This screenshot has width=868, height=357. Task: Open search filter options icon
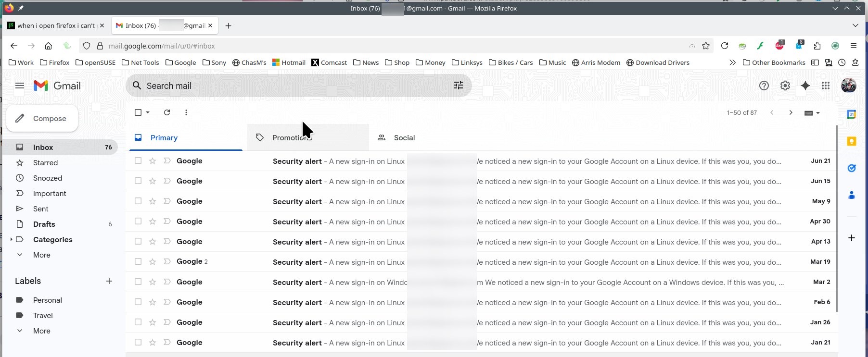click(459, 85)
